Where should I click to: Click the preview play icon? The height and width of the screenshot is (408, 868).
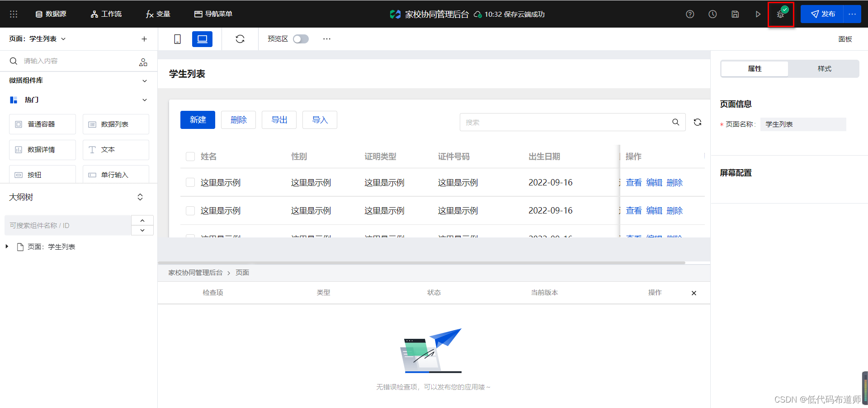[758, 14]
